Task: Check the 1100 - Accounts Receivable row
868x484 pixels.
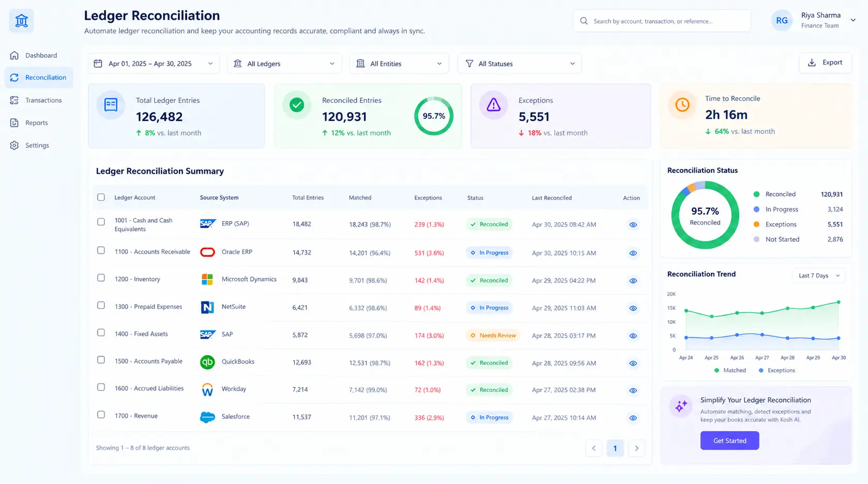Action: [101, 251]
